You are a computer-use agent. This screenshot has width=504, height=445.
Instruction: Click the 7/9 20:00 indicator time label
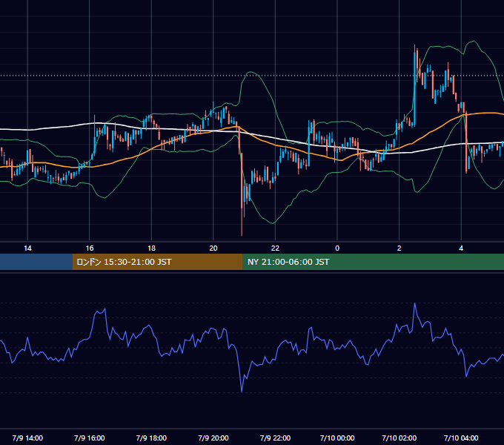213,438
